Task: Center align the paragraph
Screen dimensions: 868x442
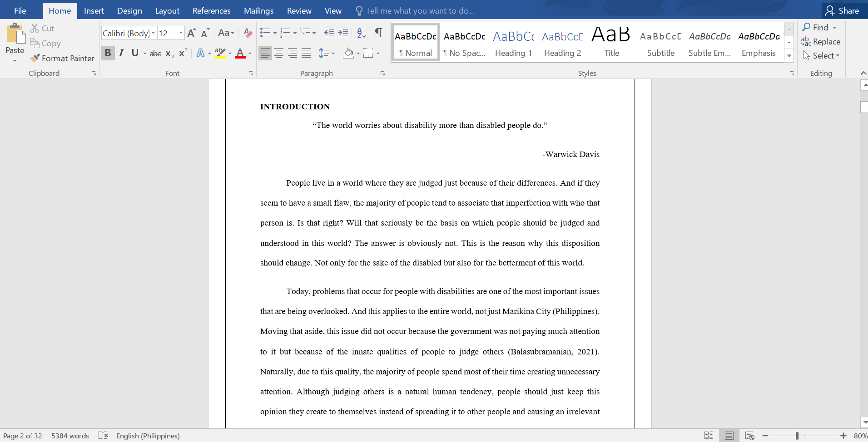Action: point(279,53)
